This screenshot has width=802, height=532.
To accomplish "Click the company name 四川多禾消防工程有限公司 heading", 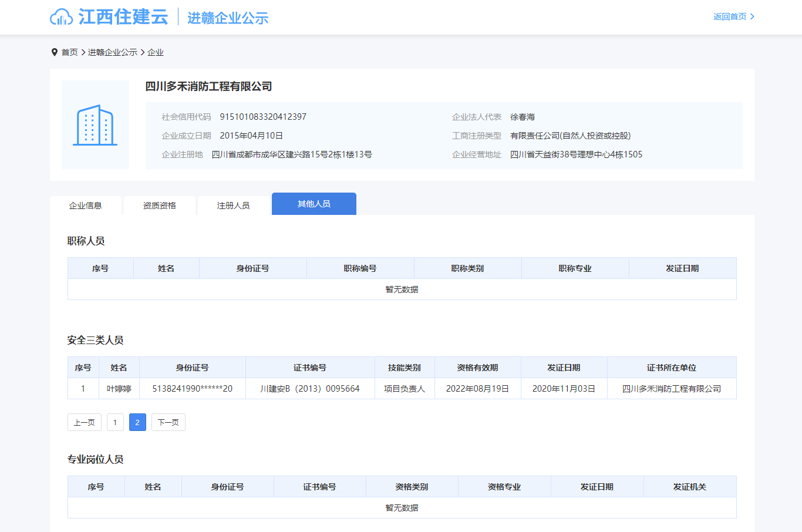I will tap(208, 86).
